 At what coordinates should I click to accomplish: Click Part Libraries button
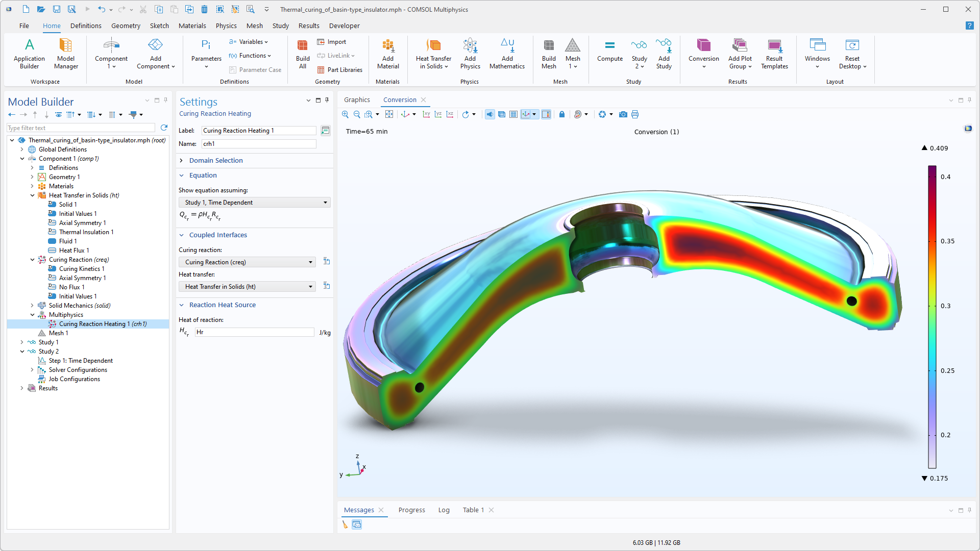(340, 70)
